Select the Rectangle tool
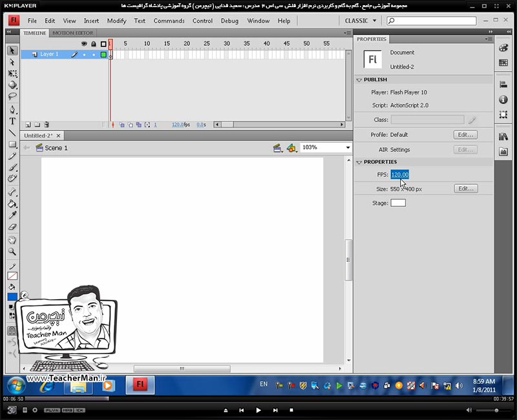The image size is (517, 420). [x=12, y=144]
